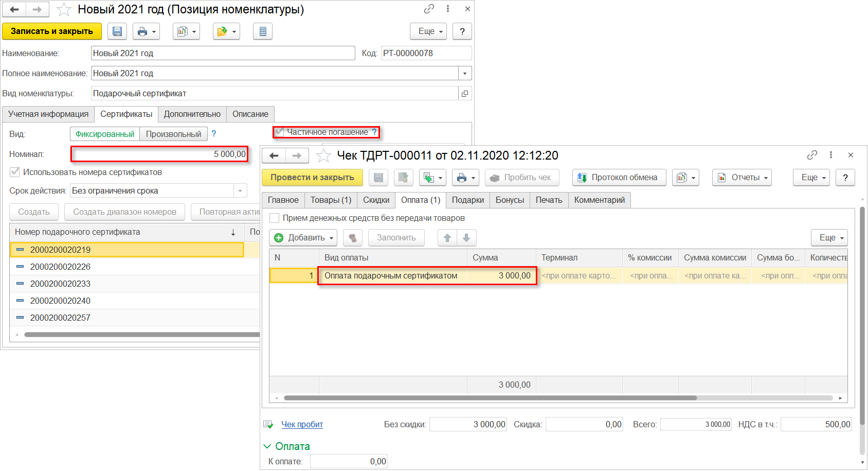
Task: Move payment row down
Action: [466, 238]
